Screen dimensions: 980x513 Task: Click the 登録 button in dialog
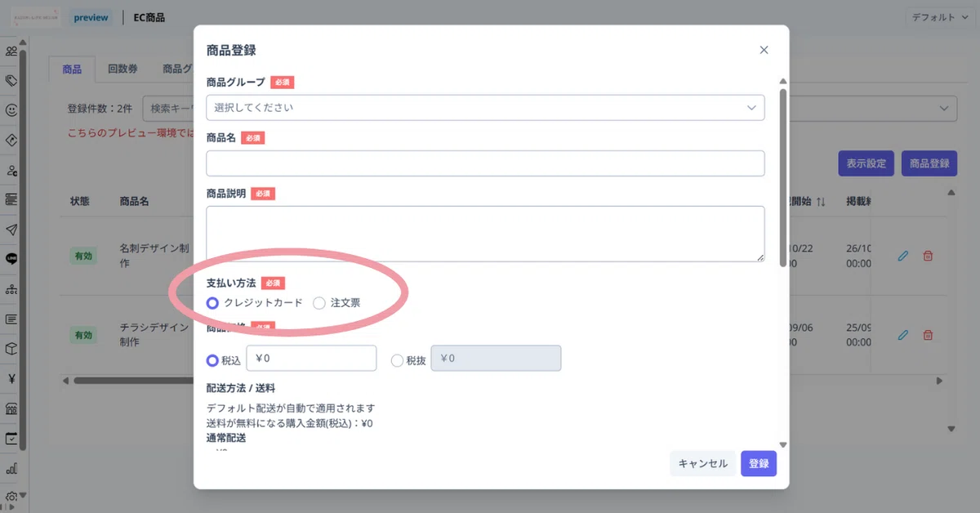[759, 463]
